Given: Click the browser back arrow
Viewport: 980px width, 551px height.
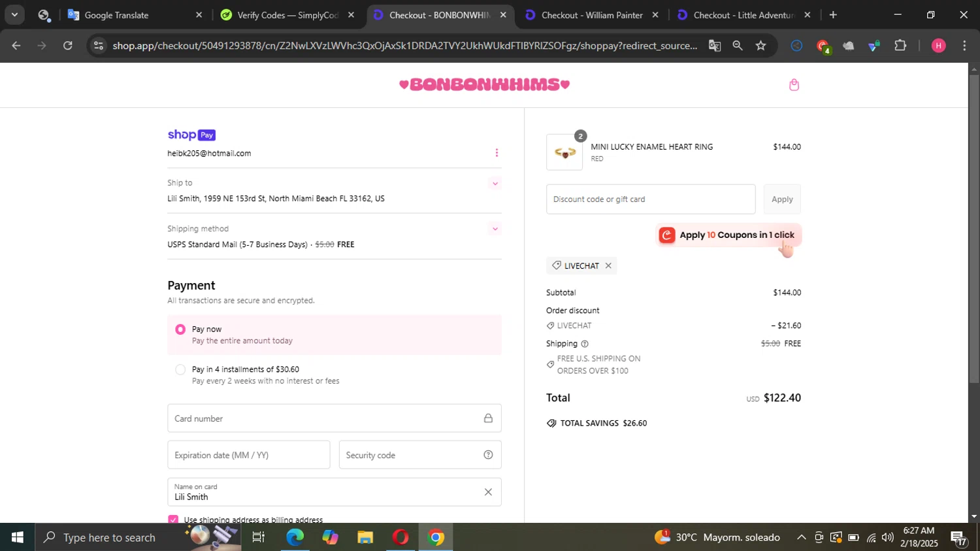Looking at the screenshot, I should click(16, 46).
